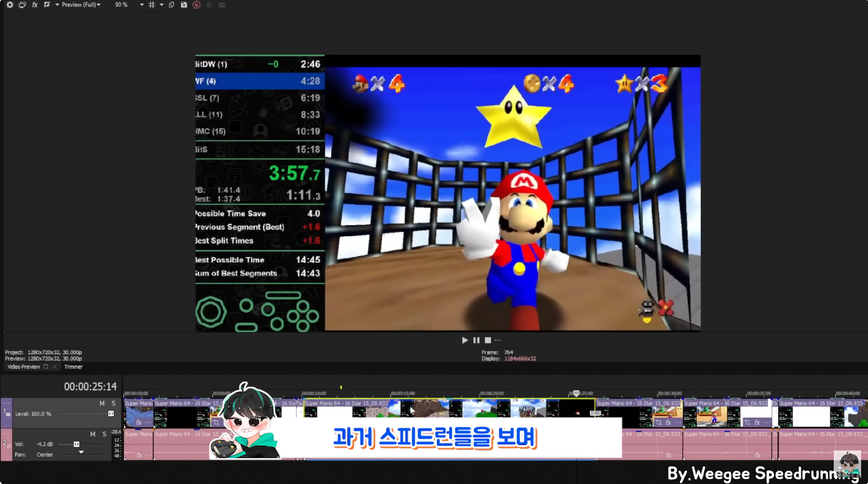The image size is (868, 484).
Task: Solo video track 1
Action: pos(114,403)
